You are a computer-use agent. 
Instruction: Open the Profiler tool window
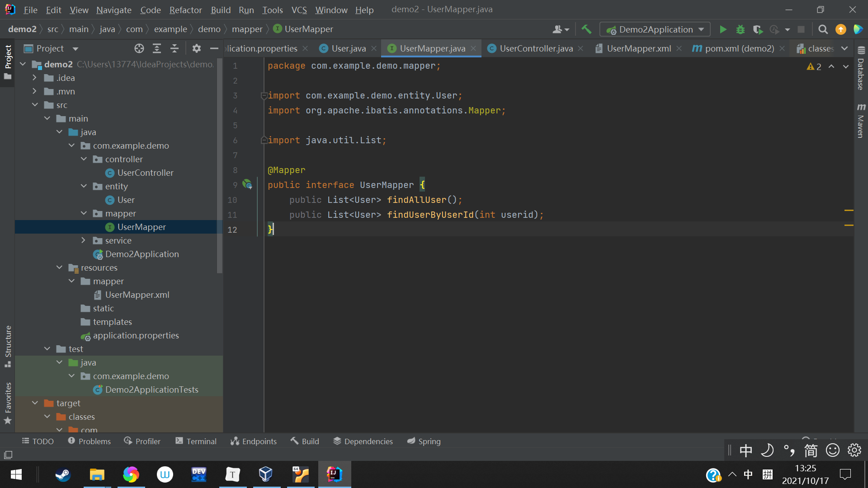(x=142, y=441)
